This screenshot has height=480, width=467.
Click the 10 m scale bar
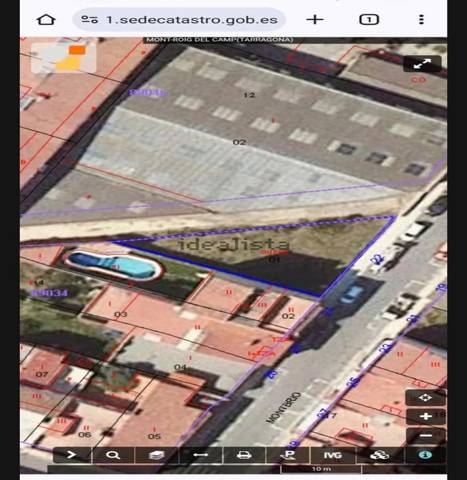tap(321, 469)
